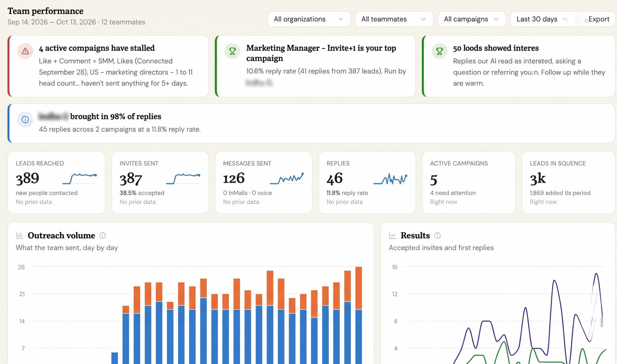Select the Leads Reached 389 metric card
The width and height of the screenshot is (617, 364).
coord(56,182)
